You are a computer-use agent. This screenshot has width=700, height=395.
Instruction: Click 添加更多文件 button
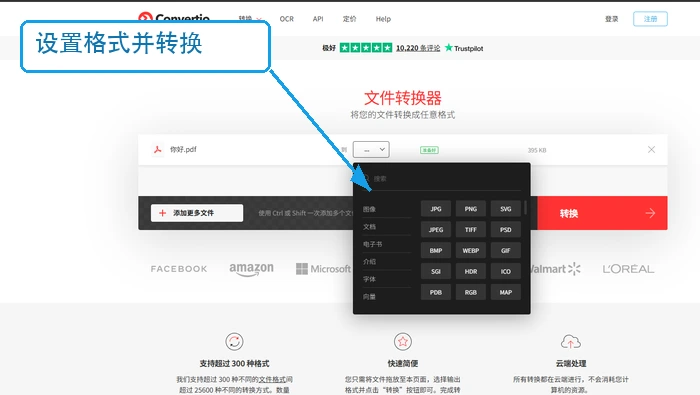[x=197, y=213]
